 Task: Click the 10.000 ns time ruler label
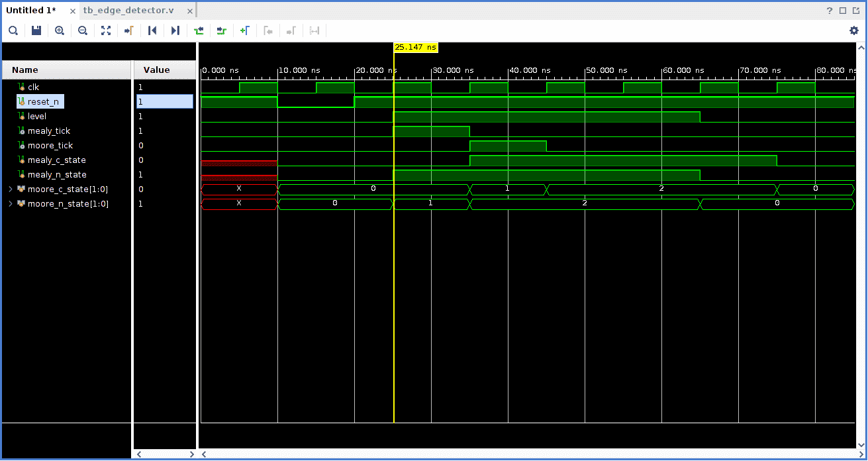pos(299,70)
